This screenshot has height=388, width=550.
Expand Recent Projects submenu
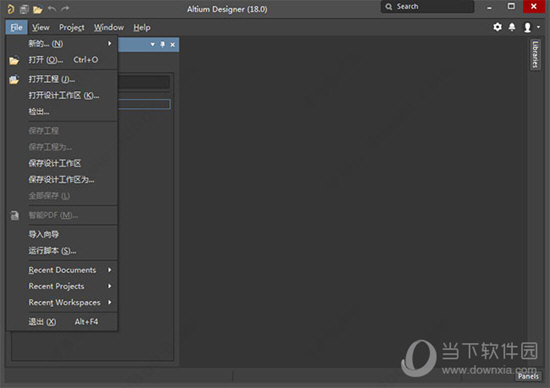[x=62, y=286]
